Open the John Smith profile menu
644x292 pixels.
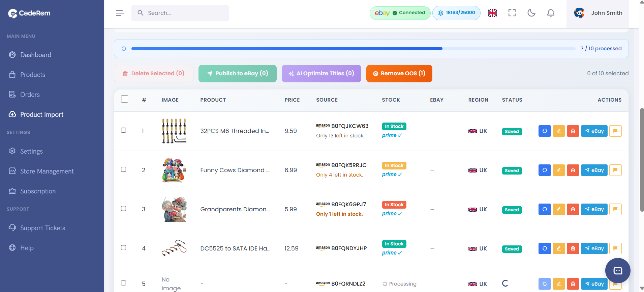598,13
